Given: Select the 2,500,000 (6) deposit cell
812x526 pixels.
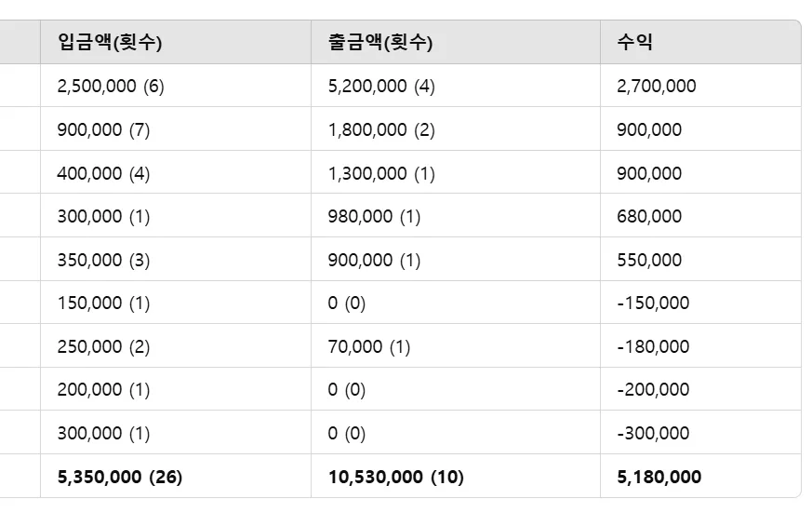Looking at the screenshot, I should (176, 86).
